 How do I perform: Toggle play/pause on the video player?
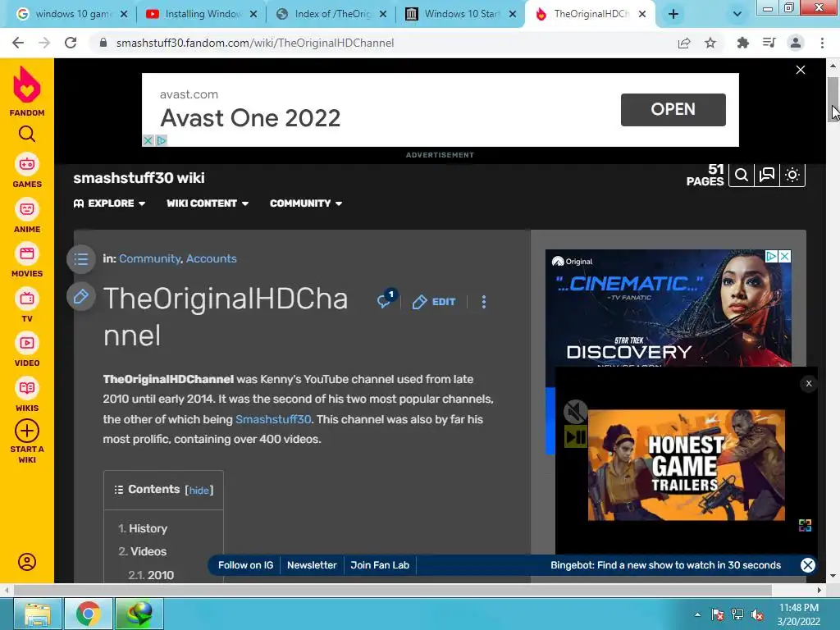576,437
